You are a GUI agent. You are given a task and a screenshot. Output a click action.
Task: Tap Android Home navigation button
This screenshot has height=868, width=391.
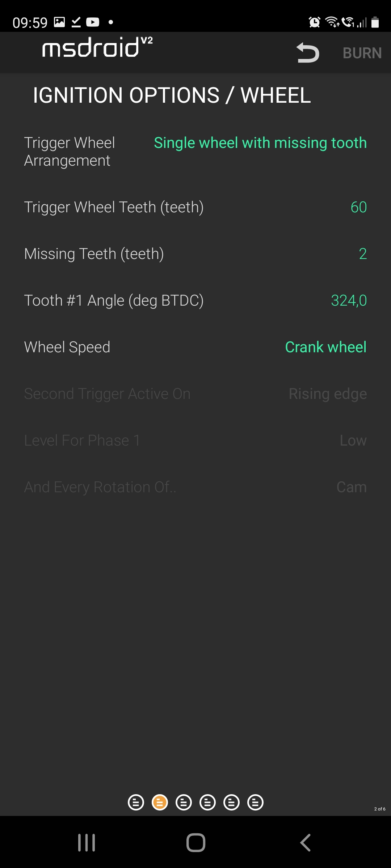click(x=196, y=843)
